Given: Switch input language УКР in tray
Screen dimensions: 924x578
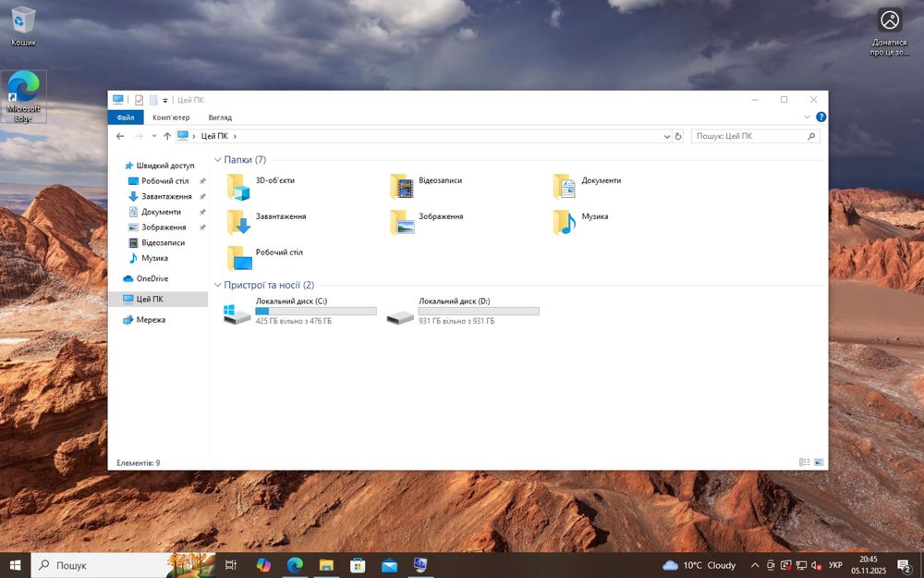Looking at the screenshot, I should pyautogui.click(x=835, y=566).
